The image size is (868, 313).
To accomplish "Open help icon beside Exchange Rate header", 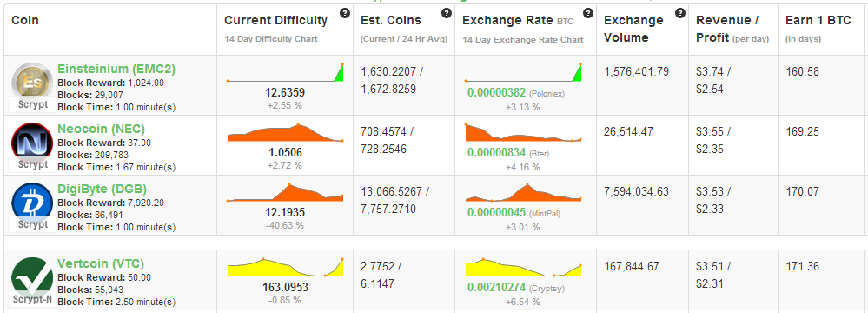I will tap(588, 13).
